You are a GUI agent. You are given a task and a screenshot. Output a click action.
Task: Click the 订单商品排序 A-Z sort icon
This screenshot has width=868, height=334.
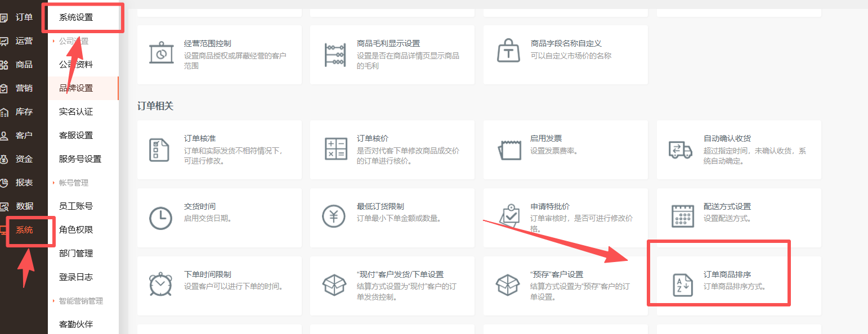[684, 285]
